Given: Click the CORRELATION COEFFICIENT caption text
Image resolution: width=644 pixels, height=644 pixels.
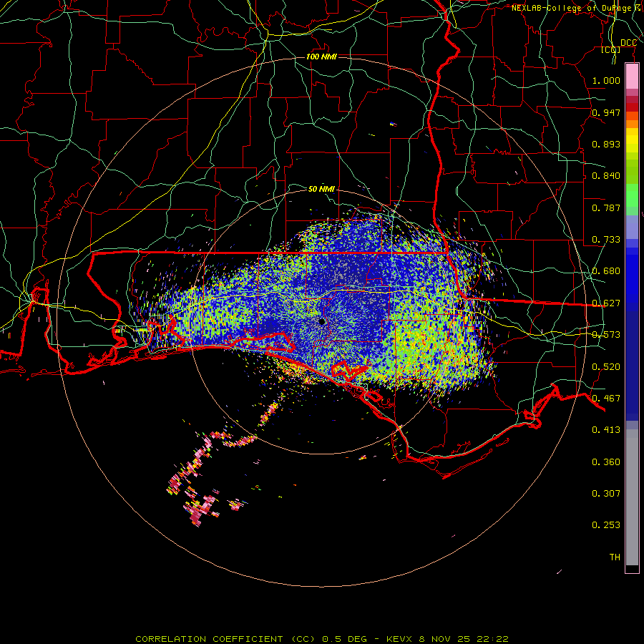Looking at the screenshot, I should point(209,639).
